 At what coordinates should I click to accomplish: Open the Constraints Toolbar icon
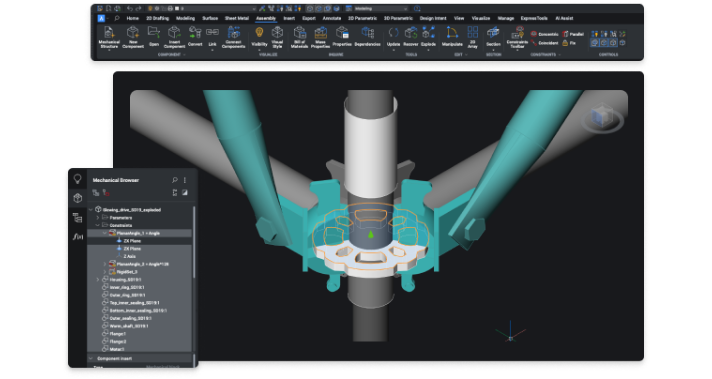(517, 32)
